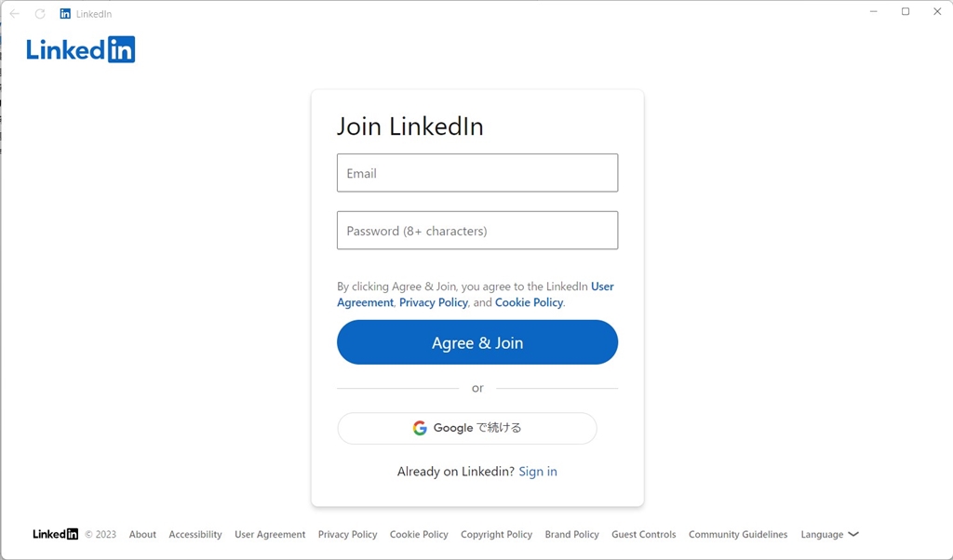Click the Agree & Join button
The image size is (953, 560).
(x=477, y=342)
